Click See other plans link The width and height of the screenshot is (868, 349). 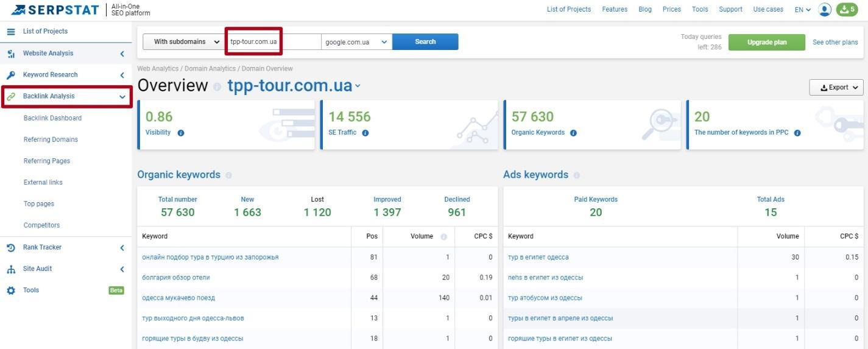835,42
